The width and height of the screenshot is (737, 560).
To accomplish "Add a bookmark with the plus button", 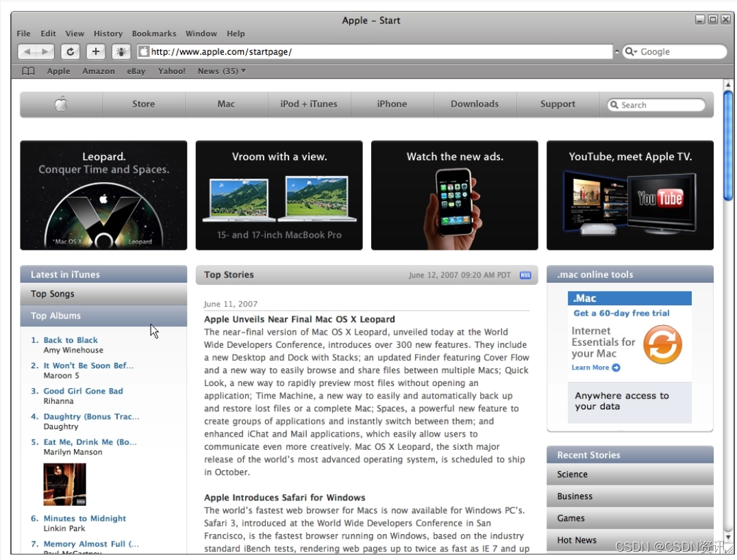I will coord(95,51).
